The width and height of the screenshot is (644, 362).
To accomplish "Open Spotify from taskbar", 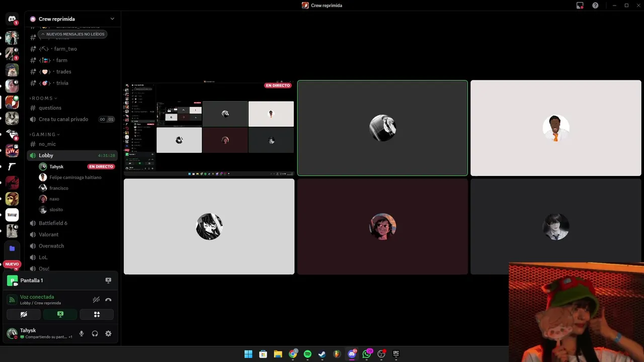I will [307, 354].
